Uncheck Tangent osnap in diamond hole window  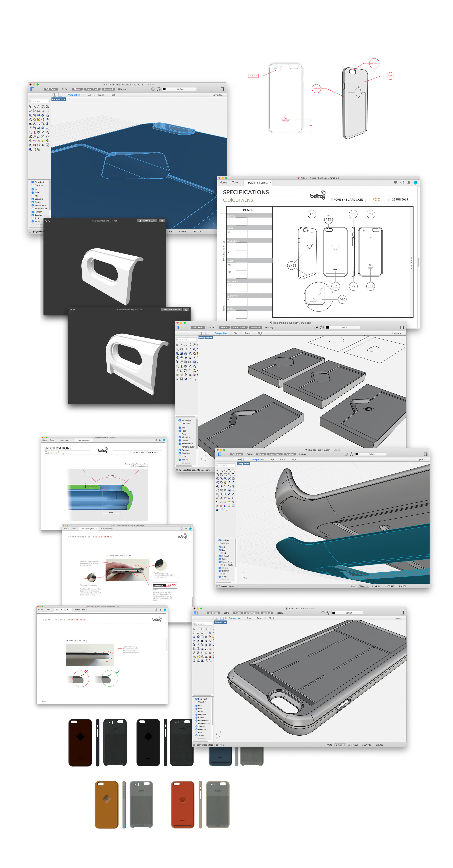[180, 450]
